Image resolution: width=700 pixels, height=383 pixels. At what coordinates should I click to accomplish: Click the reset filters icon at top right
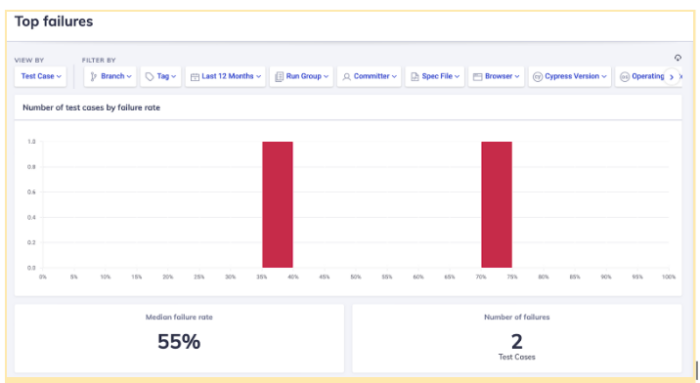[678, 58]
